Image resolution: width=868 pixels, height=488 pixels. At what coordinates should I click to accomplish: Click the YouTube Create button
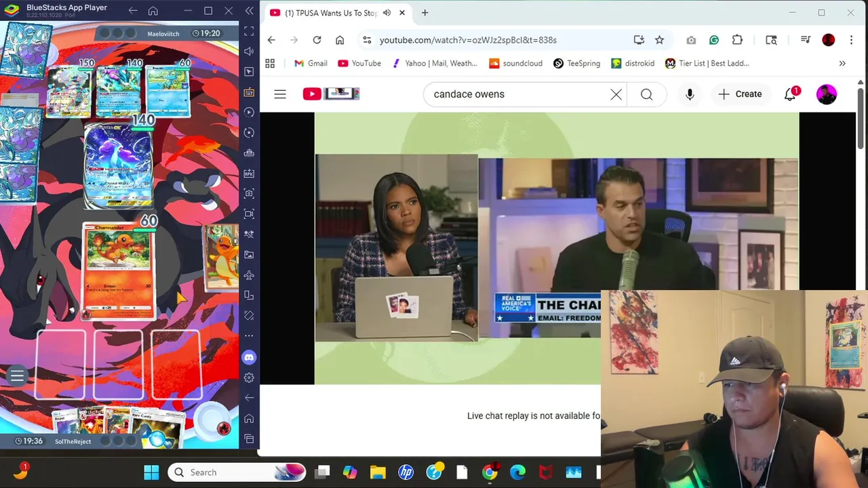point(740,94)
